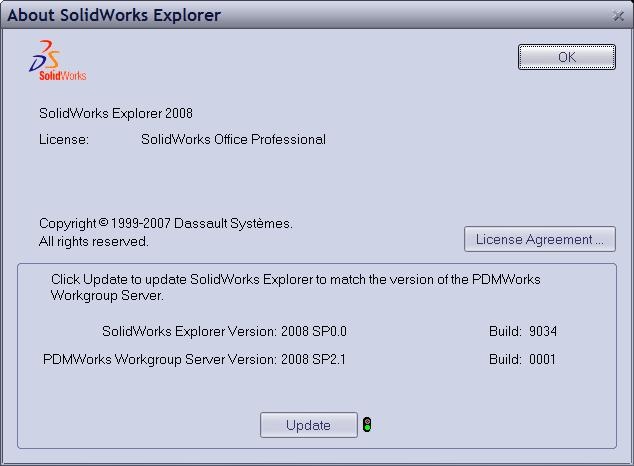Select the 'SolidWorks Explorer 2008' text
634x466 pixels.
[116, 113]
